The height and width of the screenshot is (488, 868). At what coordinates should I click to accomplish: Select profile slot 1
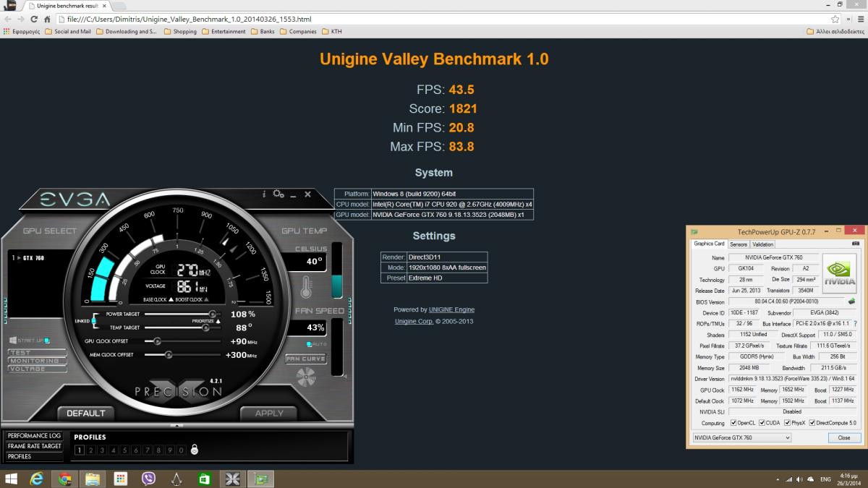tap(80, 450)
